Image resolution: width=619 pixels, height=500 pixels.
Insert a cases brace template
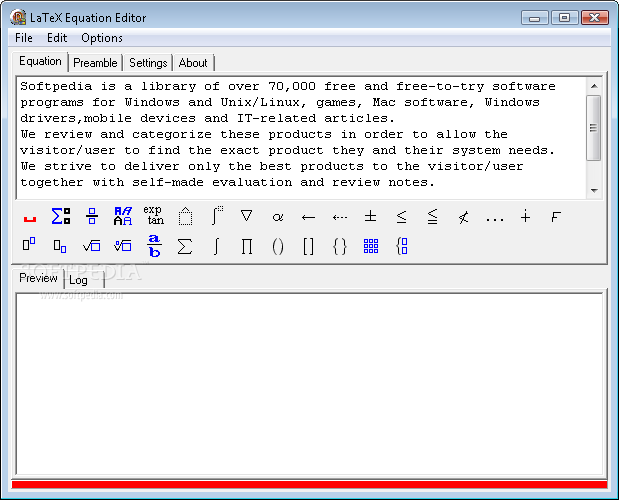coord(402,246)
